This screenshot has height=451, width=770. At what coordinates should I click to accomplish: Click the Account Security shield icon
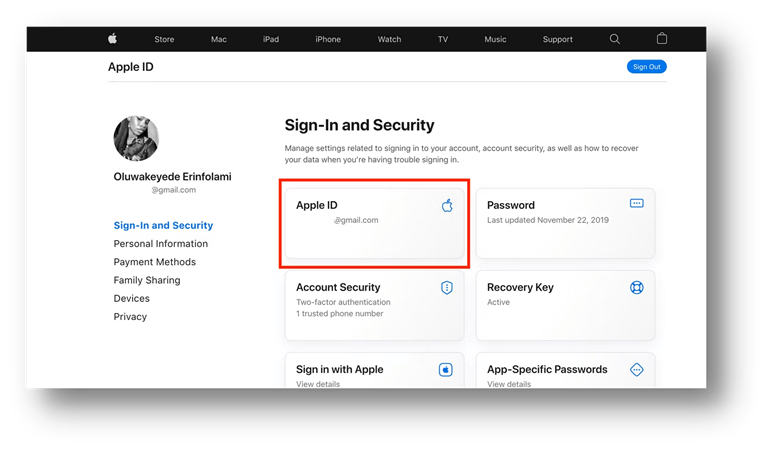(x=446, y=287)
